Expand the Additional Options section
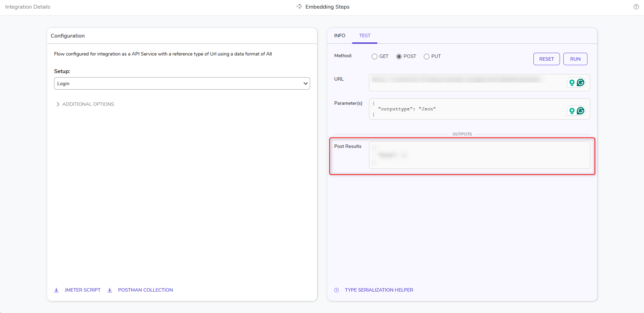Screen dimensions: 644x313 pyautogui.click(x=85, y=104)
